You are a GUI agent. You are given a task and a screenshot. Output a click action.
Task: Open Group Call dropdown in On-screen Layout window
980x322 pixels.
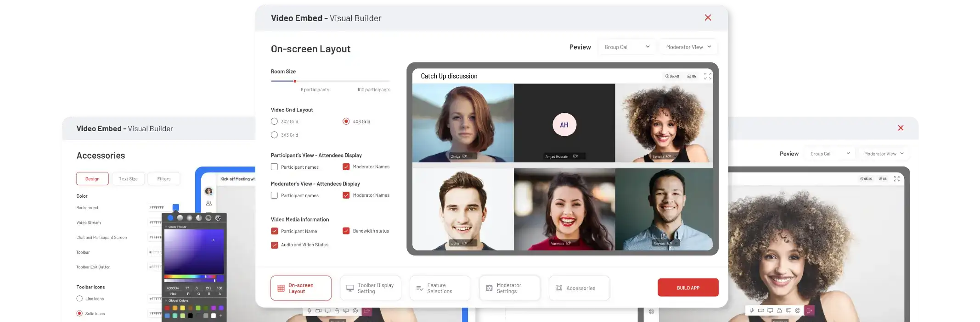pos(626,47)
